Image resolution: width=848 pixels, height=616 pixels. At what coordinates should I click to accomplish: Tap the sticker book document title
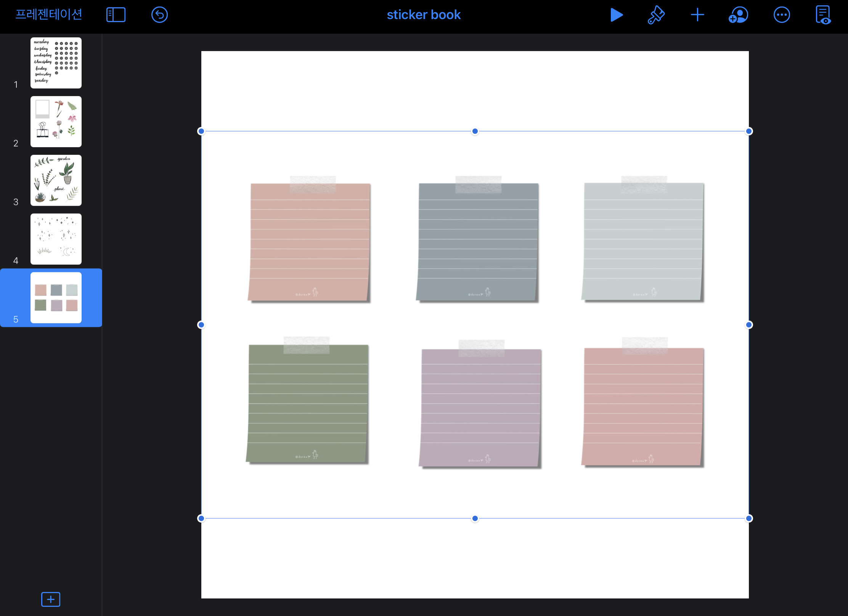(x=424, y=15)
